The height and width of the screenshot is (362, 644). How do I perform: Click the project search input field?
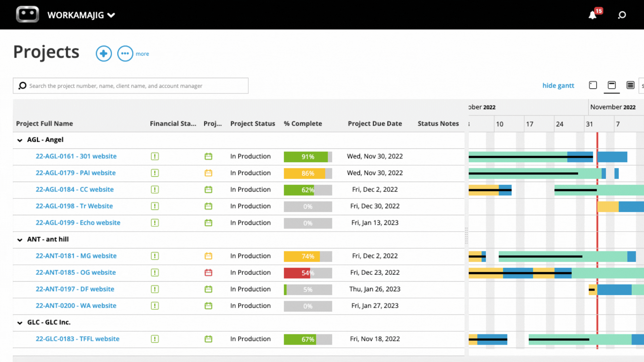pos(130,86)
